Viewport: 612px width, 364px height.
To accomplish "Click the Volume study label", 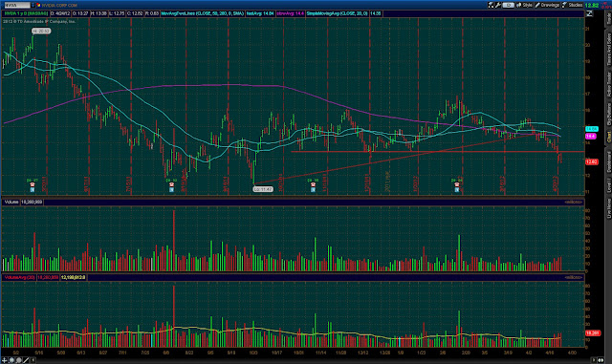I will (x=11, y=203).
